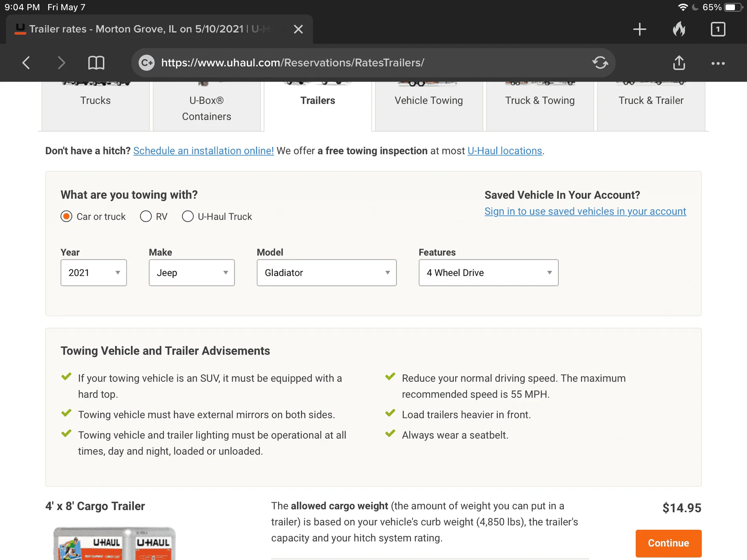Viewport: 747px width, 560px height.
Task: Open the three-dot browser menu
Action: [718, 63]
